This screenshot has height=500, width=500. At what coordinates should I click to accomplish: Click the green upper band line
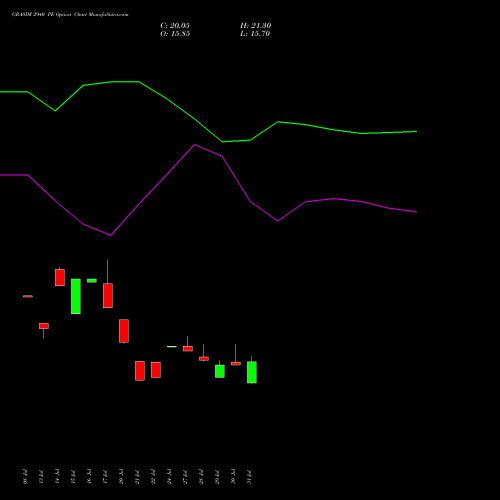pos(208,112)
